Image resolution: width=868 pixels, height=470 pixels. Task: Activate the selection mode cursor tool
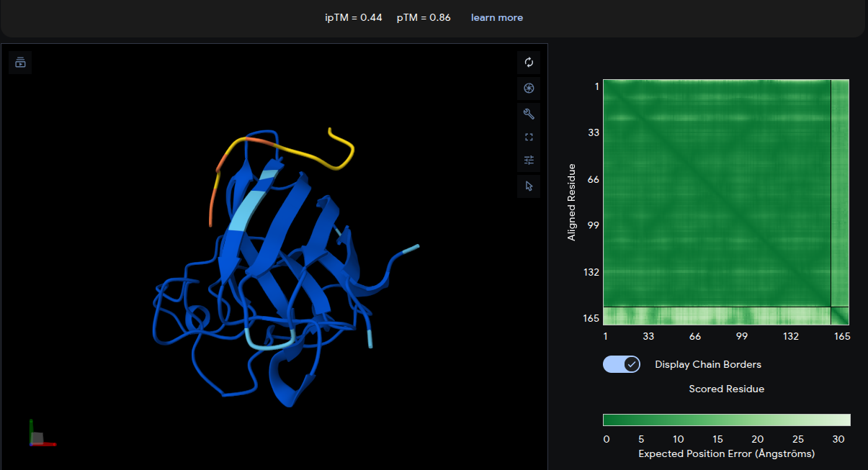point(529,186)
